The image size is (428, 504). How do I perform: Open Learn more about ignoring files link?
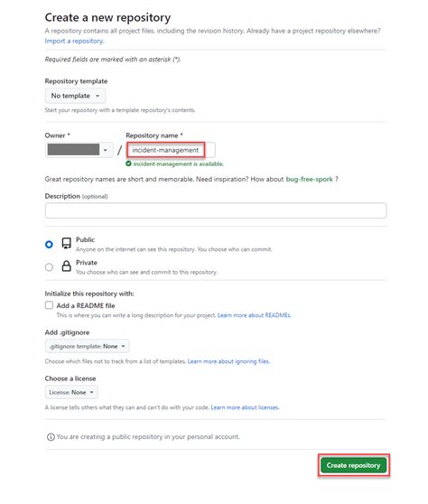coord(228,361)
